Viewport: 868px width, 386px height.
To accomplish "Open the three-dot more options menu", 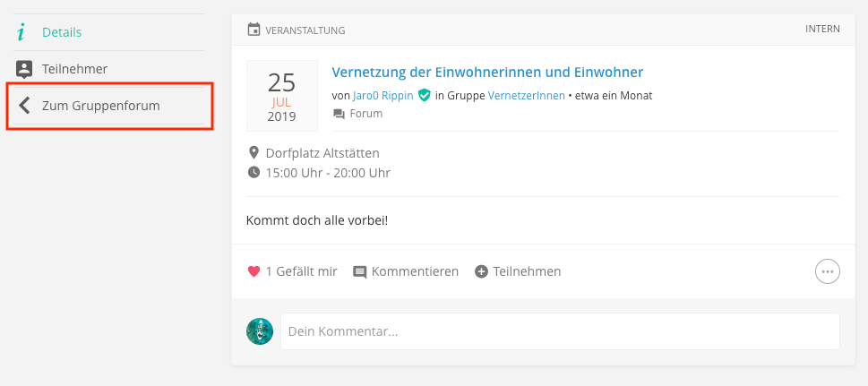I will (827, 271).
